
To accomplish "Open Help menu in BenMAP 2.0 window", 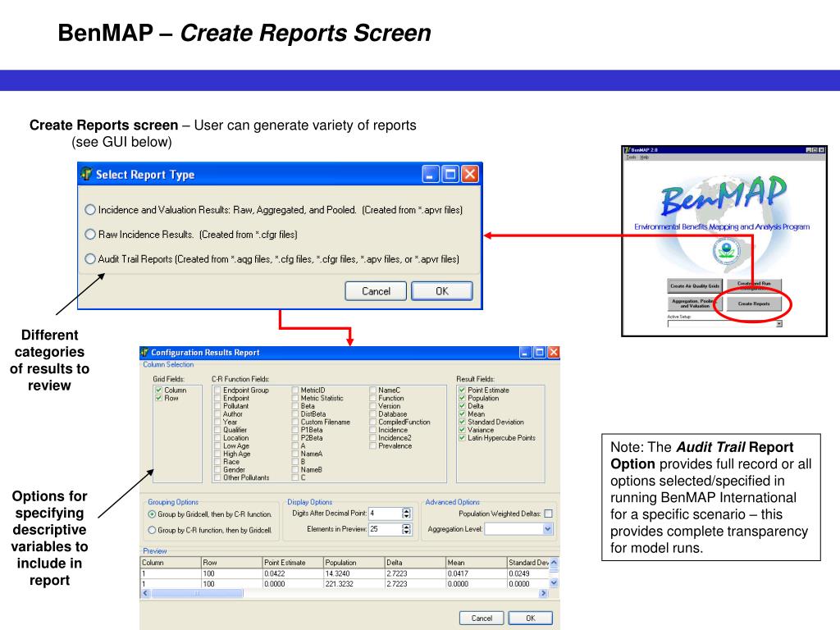I will [x=644, y=157].
